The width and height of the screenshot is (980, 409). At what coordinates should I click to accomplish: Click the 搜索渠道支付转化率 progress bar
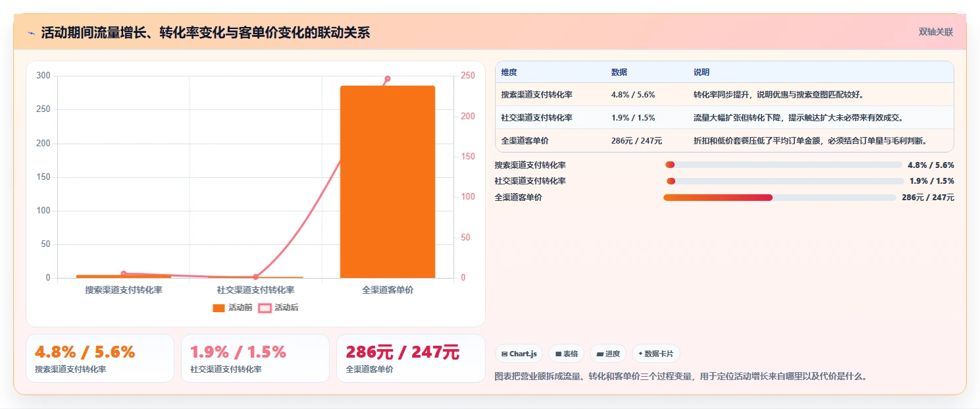pos(783,165)
